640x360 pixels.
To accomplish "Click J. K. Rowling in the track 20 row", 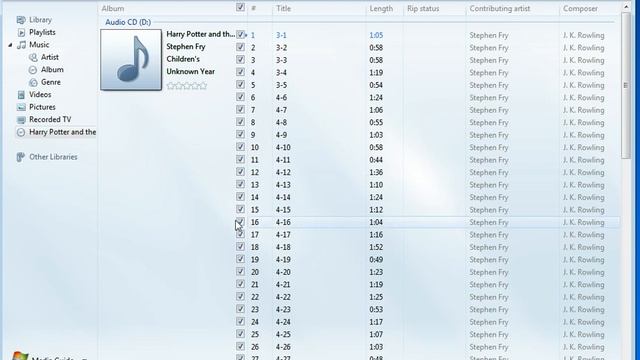I will pyautogui.click(x=583, y=272).
